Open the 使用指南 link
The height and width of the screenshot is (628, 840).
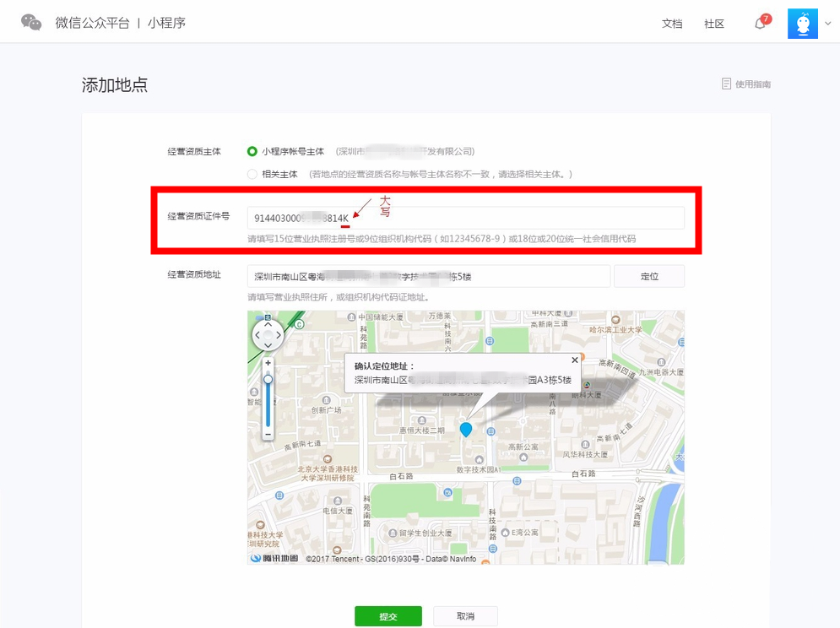pyautogui.click(x=746, y=84)
